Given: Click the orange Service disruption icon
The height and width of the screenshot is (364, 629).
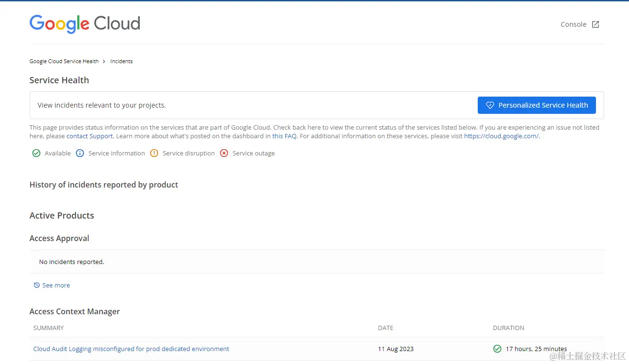Looking at the screenshot, I should tap(154, 154).
